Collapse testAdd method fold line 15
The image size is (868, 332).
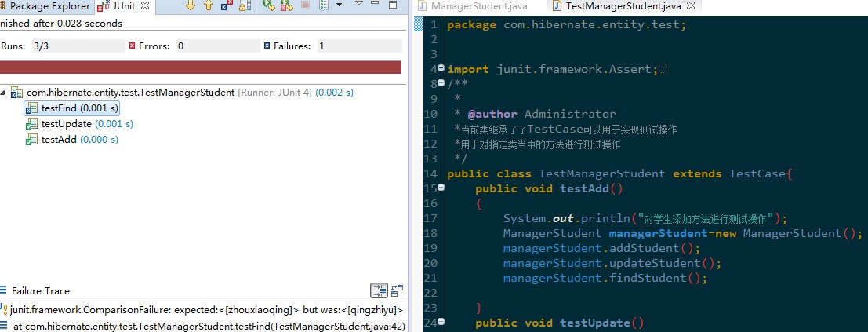pyautogui.click(x=441, y=188)
